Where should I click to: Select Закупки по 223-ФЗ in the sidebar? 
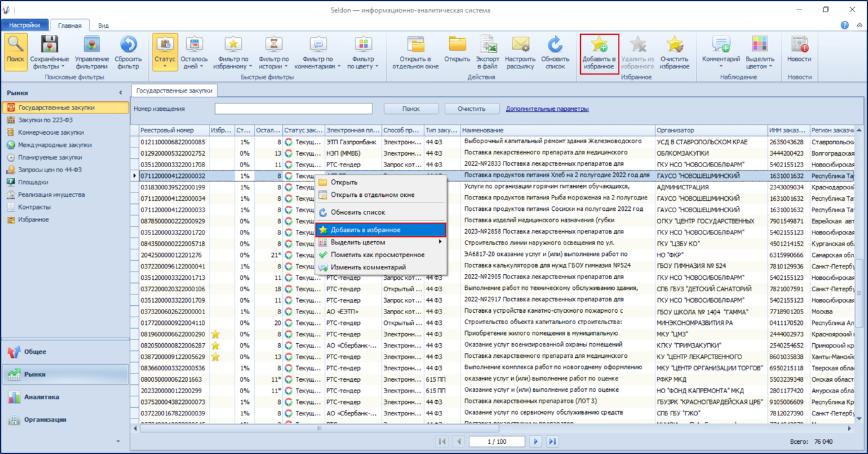65,120
